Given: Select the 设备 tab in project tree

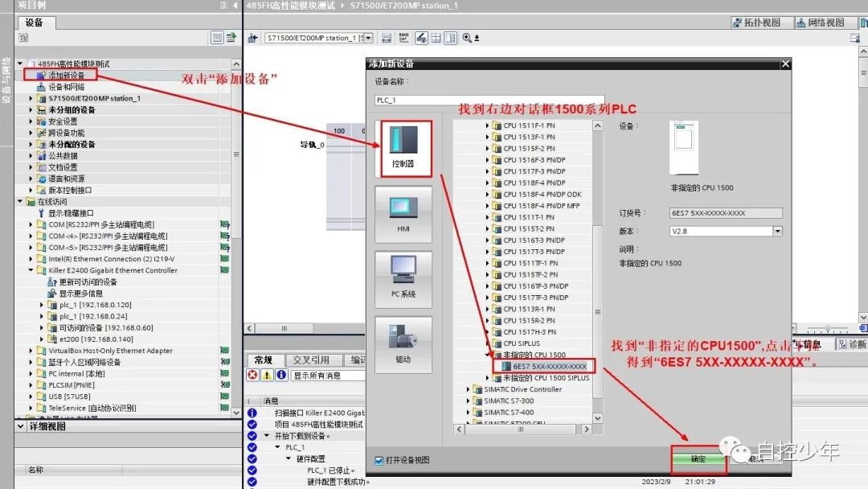Looking at the screenshot, I should coord(35,23).
